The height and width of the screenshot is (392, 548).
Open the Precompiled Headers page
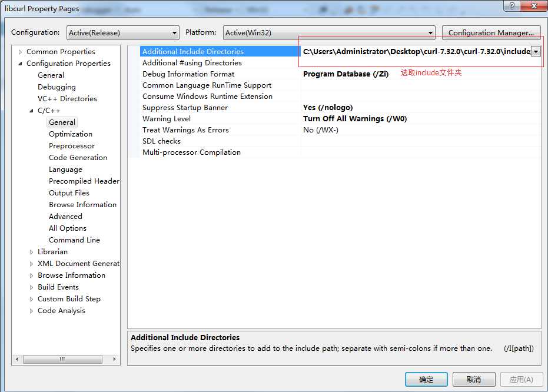tap(84, 181)
